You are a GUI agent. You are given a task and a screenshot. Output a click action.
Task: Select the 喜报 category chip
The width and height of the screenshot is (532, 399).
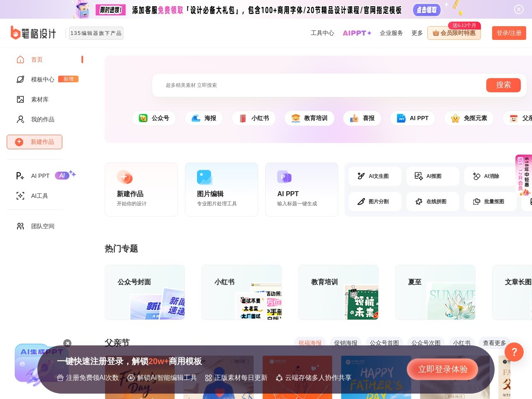(x=362, y=118)
